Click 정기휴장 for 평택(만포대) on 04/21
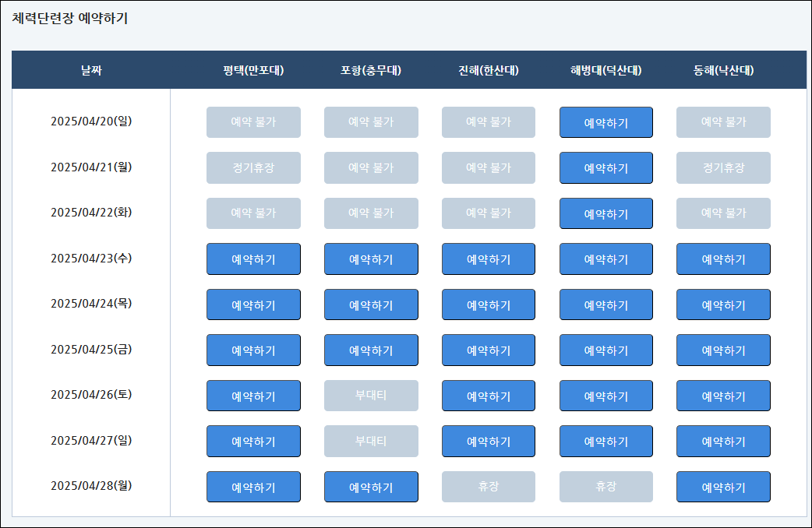 [x=253, y=167]
